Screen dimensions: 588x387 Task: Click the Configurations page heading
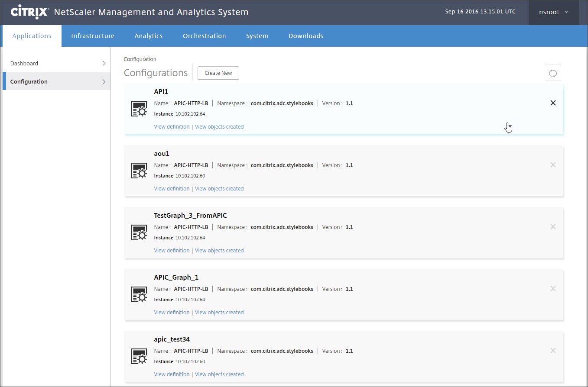coord(156,73)
